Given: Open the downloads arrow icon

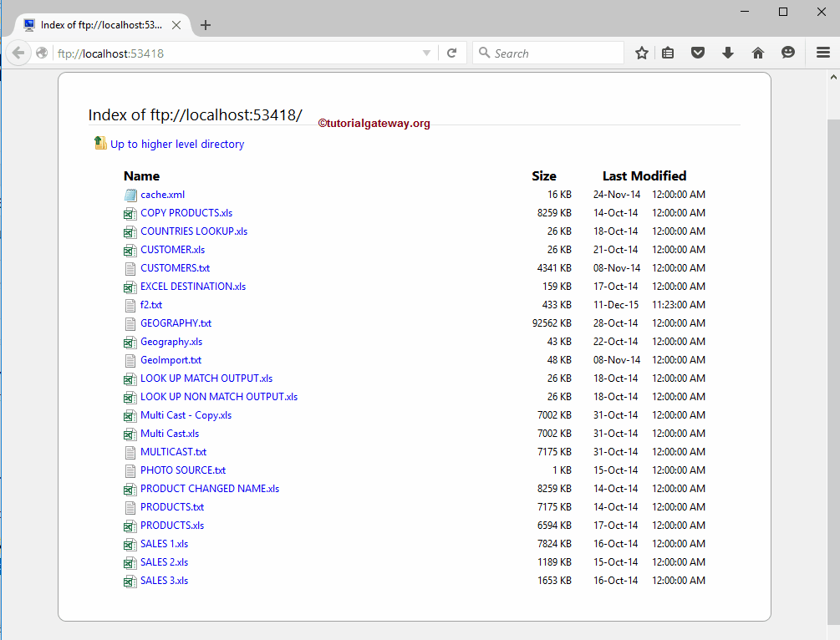Looking at the screenshot, I should [727, 53].
